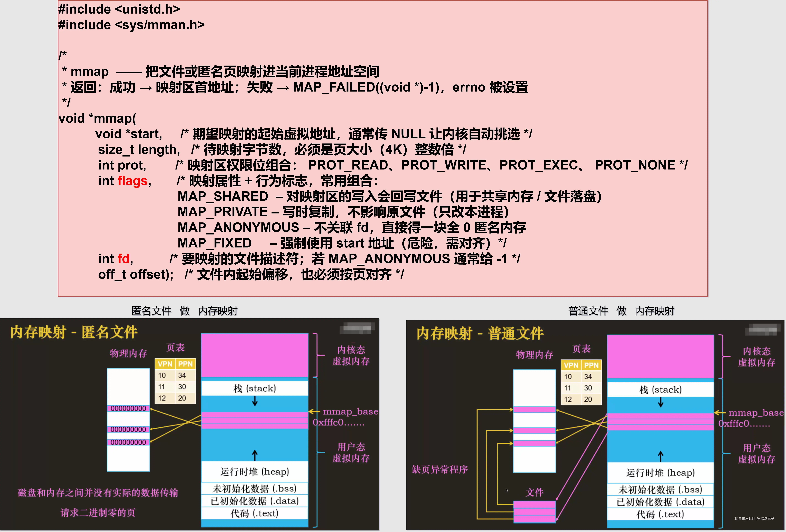
Task: Click the "缺页异常程序" label
Action: coord(440,469)
